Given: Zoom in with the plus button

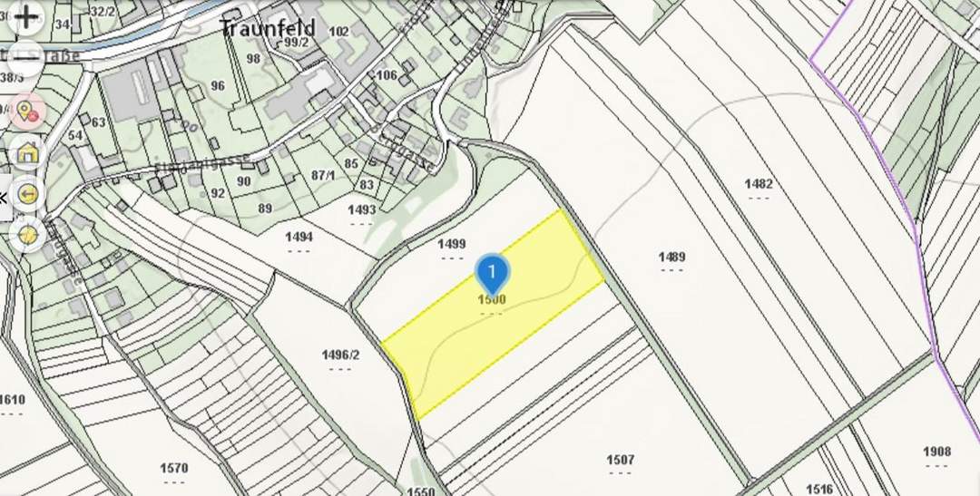Looking at the screenshot, I should tap(26, 17).
